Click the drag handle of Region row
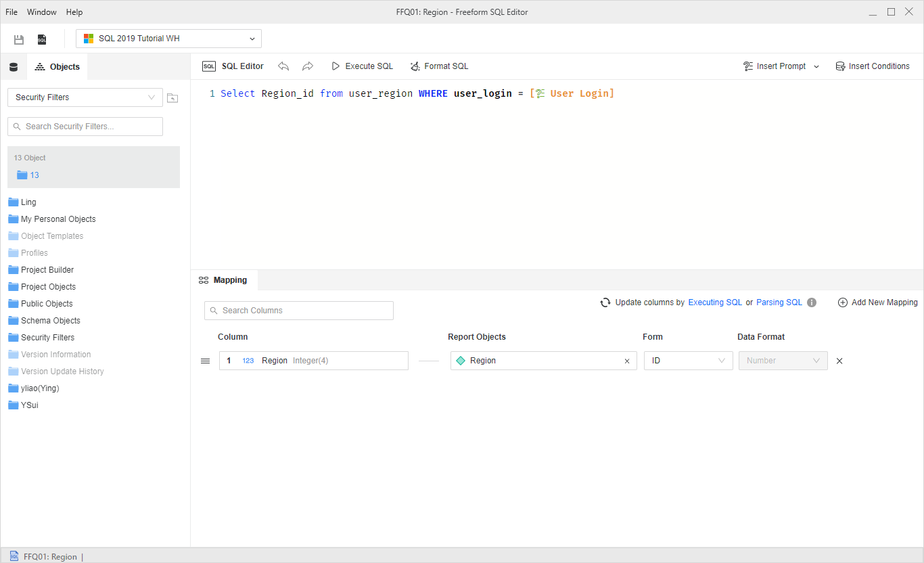 pos(206,361)
